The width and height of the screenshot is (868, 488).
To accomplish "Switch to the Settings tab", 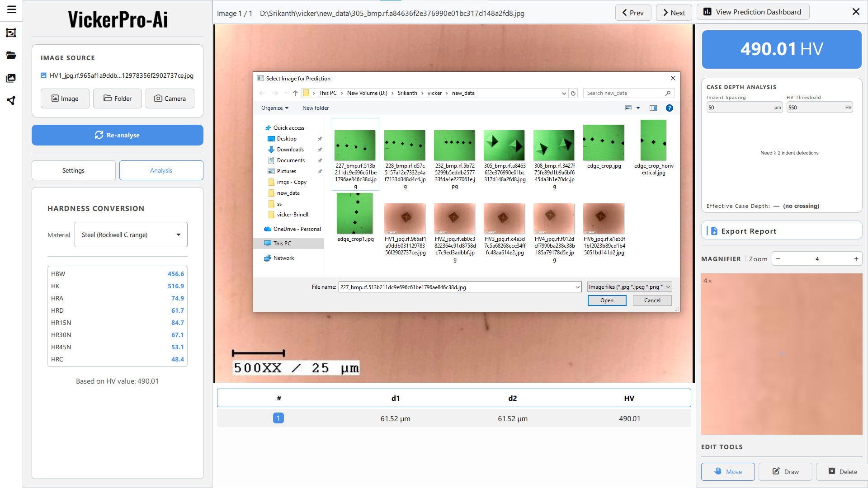I will (x=74, y=170).
